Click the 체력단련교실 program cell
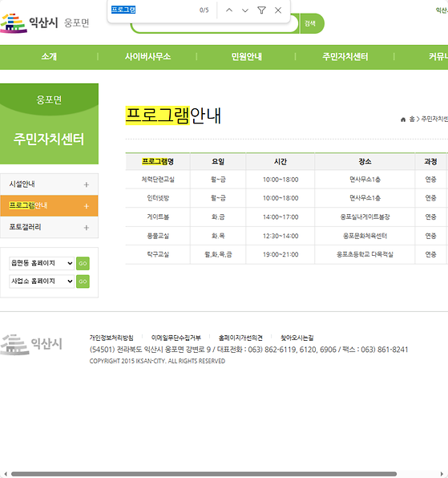This screenshot has height=478, width=448. pos(158,180)
